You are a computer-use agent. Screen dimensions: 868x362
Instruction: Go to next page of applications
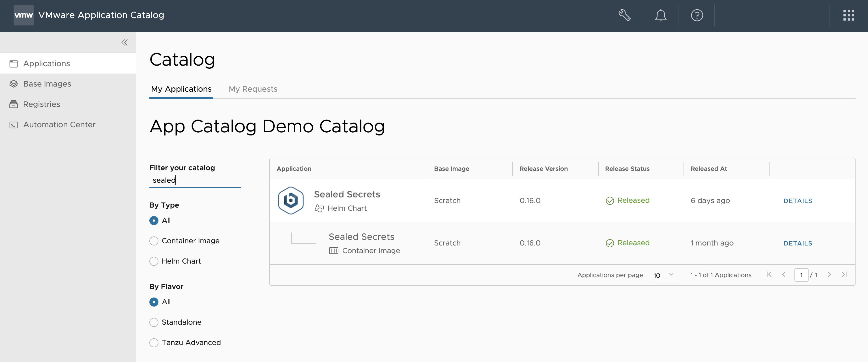829,274
